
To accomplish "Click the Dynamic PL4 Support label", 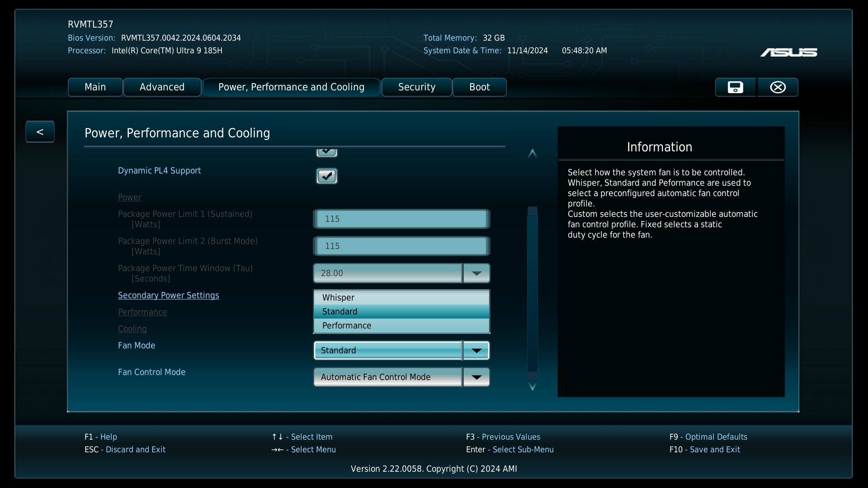I will click(x=159, y=171).
